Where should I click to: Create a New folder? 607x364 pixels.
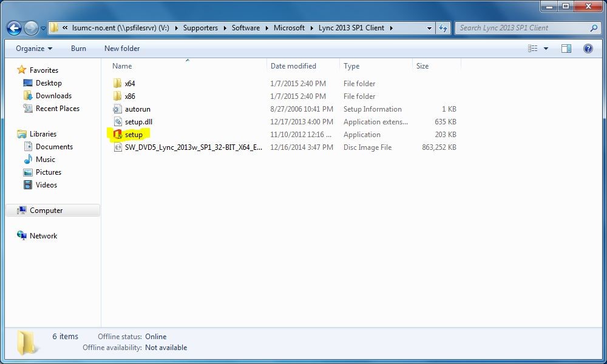pyautogui.click(x=122, y=49)
